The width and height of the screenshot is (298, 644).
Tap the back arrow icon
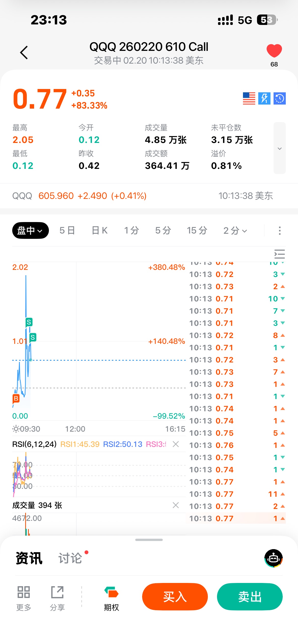click(24, 53)
